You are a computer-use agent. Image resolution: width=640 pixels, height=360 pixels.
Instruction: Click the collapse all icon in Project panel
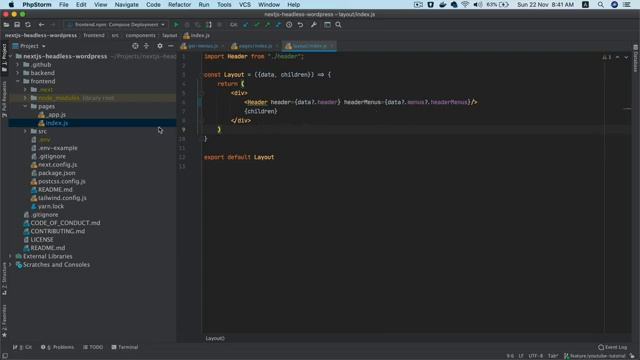coord(147,46)
